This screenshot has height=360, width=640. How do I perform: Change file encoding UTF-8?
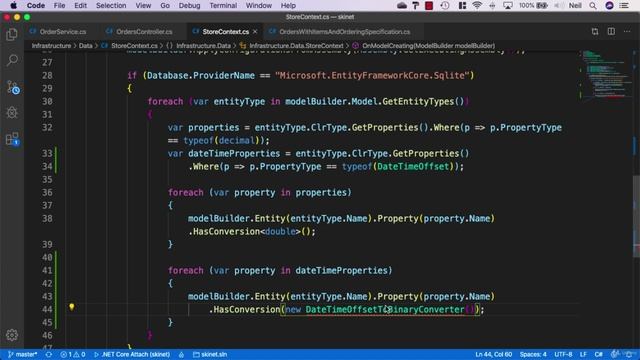click(563, 354)
